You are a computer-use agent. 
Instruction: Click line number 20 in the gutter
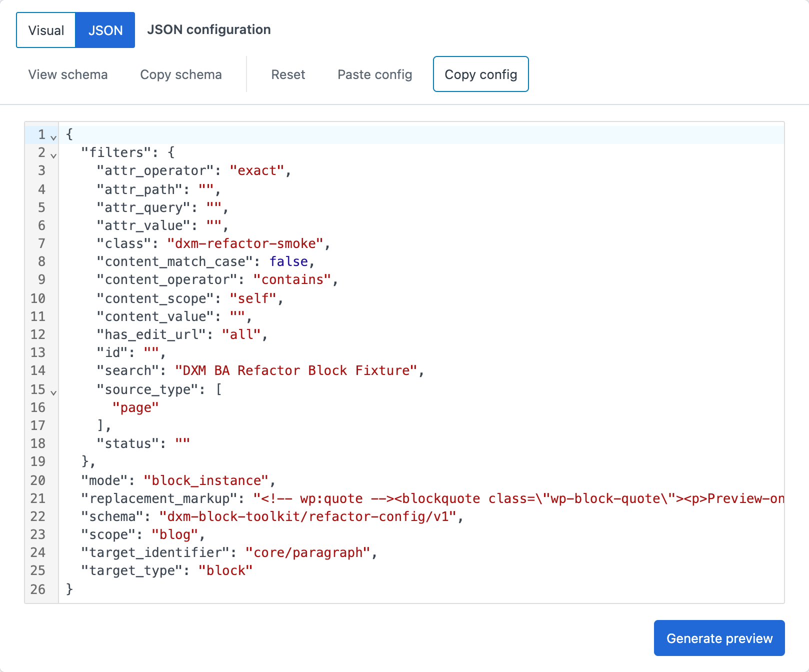click(x=38, y=480)
